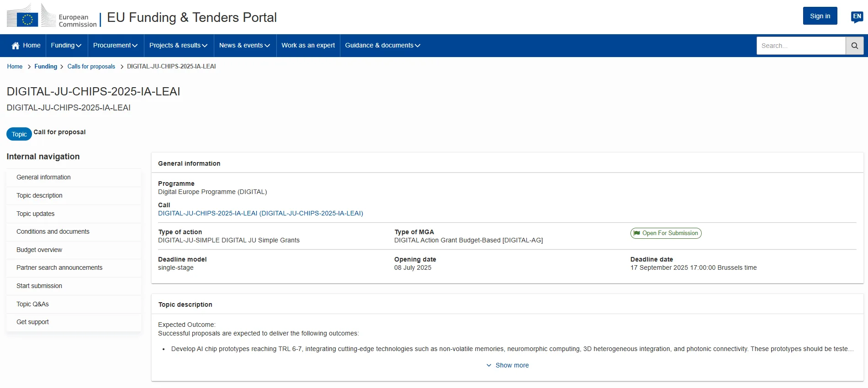Jump to Start submission section

74,286
